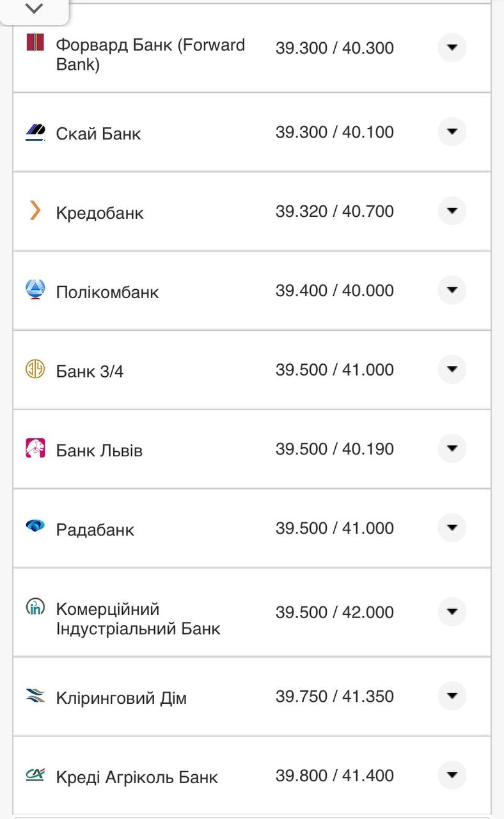This screenshot has width=504, height=819.
Task: Open the Кліринговий Дім bank name link
Action: (x=122, y=697)
